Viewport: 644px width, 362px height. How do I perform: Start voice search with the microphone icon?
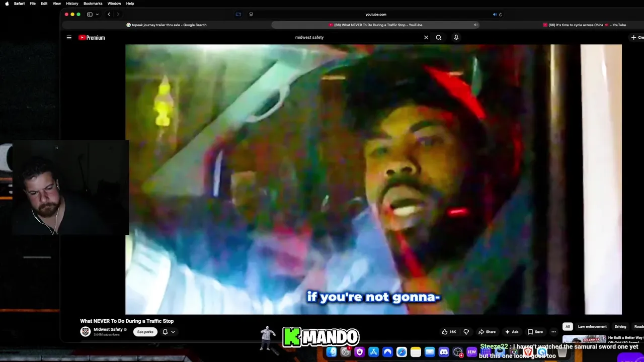click(x=456, y=37)
